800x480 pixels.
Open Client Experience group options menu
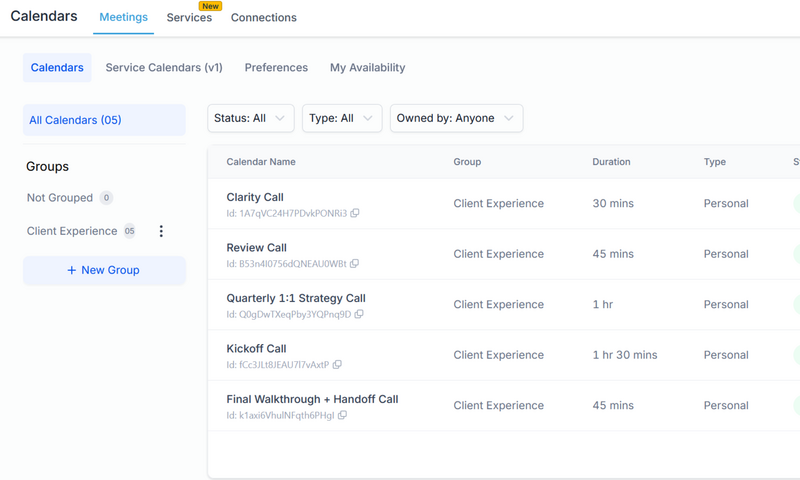tap(161, 231)
